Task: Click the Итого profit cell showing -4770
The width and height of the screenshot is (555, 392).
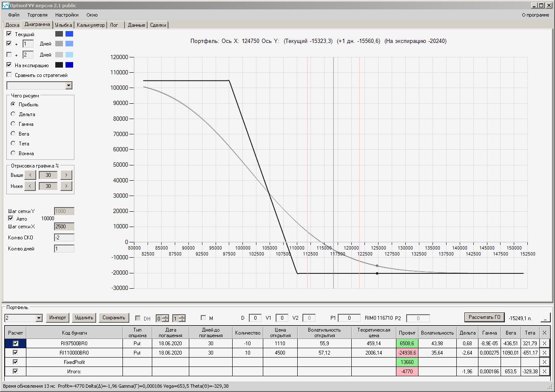Action: [x=407, y=371]
